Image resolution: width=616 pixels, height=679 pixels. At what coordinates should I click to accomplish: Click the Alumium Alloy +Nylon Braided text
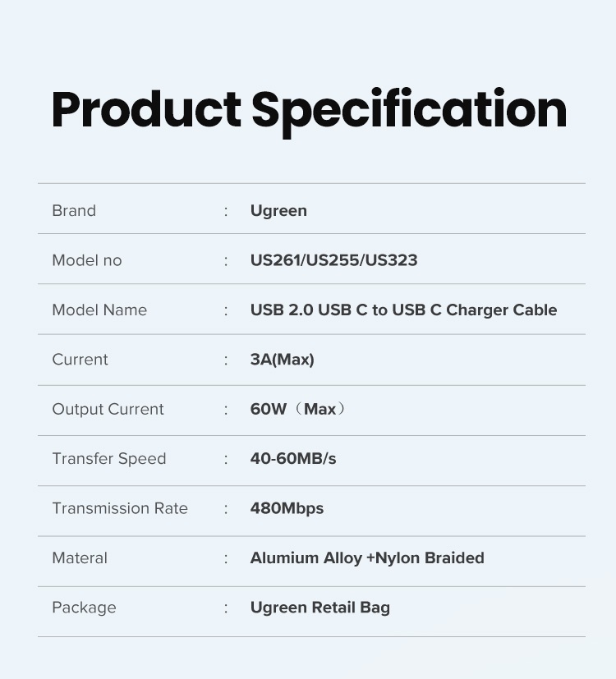click(x=367, y=558)
